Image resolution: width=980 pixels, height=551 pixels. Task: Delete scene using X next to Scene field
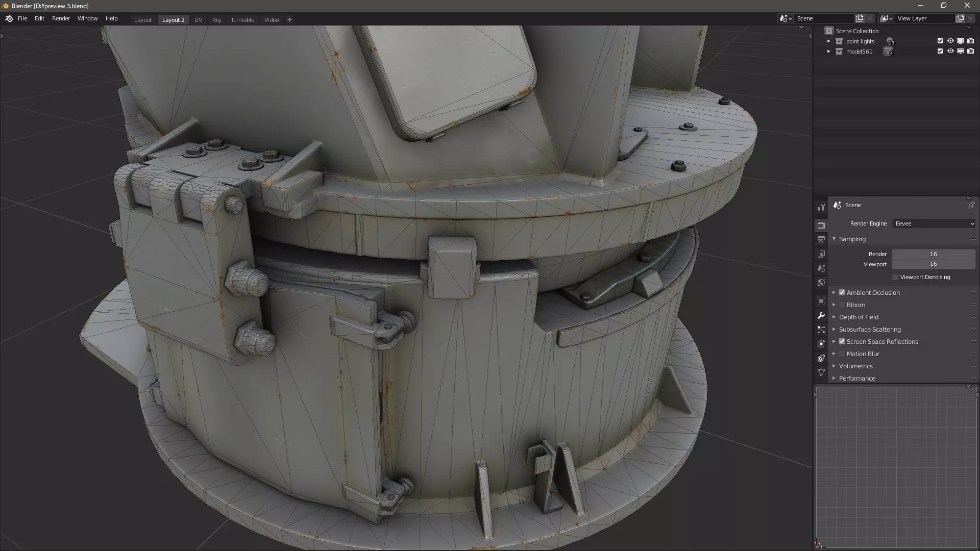click(870, 18)
